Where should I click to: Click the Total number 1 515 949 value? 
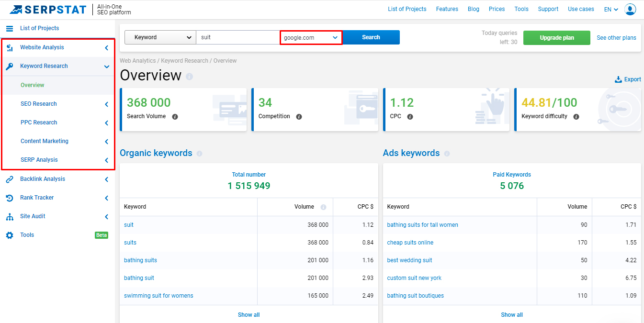click(249, 186)
